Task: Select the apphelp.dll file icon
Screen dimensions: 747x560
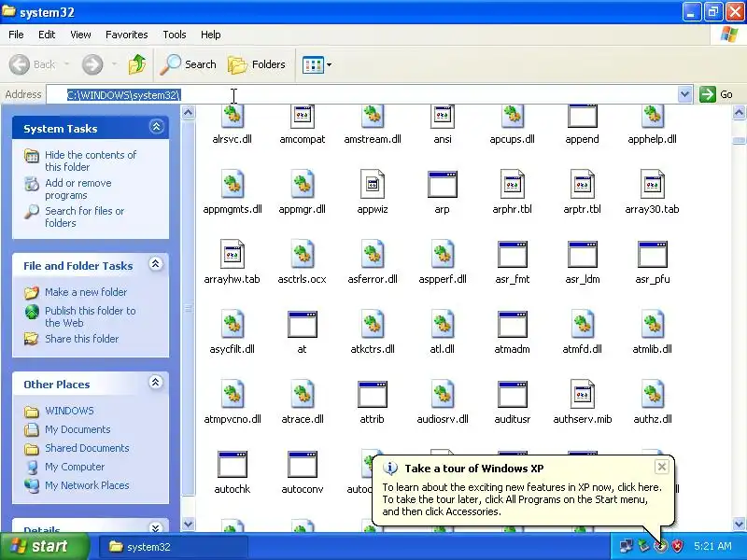Action: [653, 118]
